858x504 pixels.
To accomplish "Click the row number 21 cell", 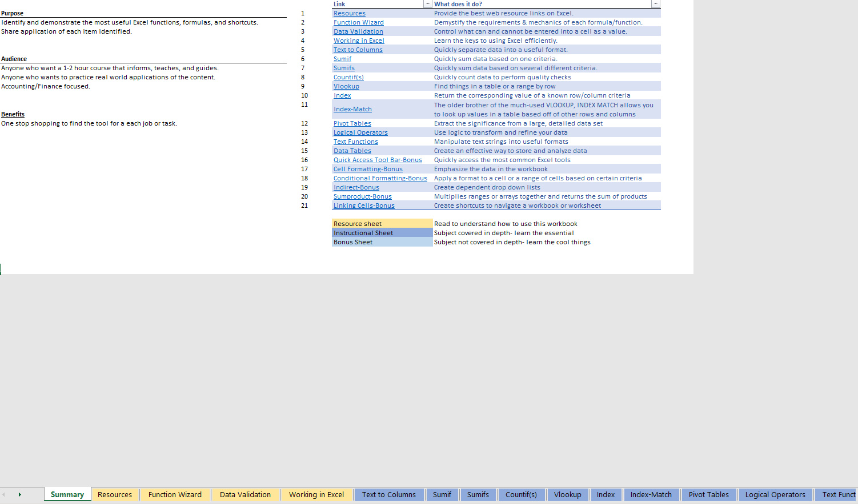I will [x=304, y=205].
